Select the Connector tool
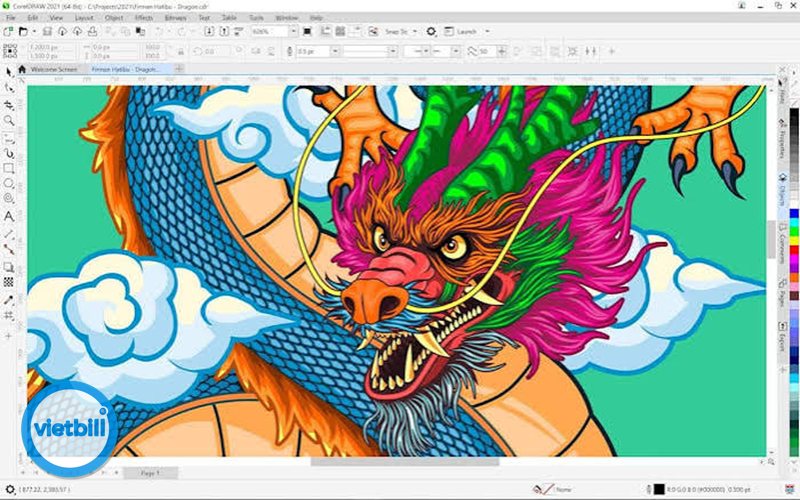 tap(9, 249)
